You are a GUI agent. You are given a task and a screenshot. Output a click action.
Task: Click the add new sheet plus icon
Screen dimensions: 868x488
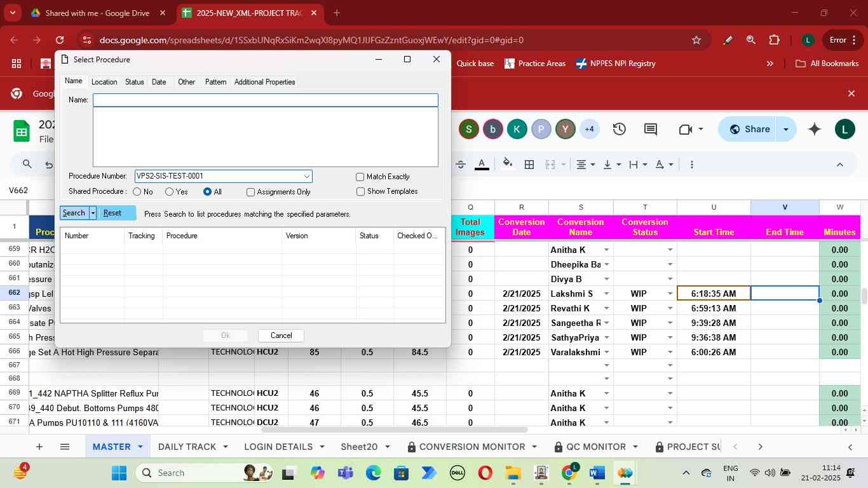pyautogui.click(x=39, y=447)
